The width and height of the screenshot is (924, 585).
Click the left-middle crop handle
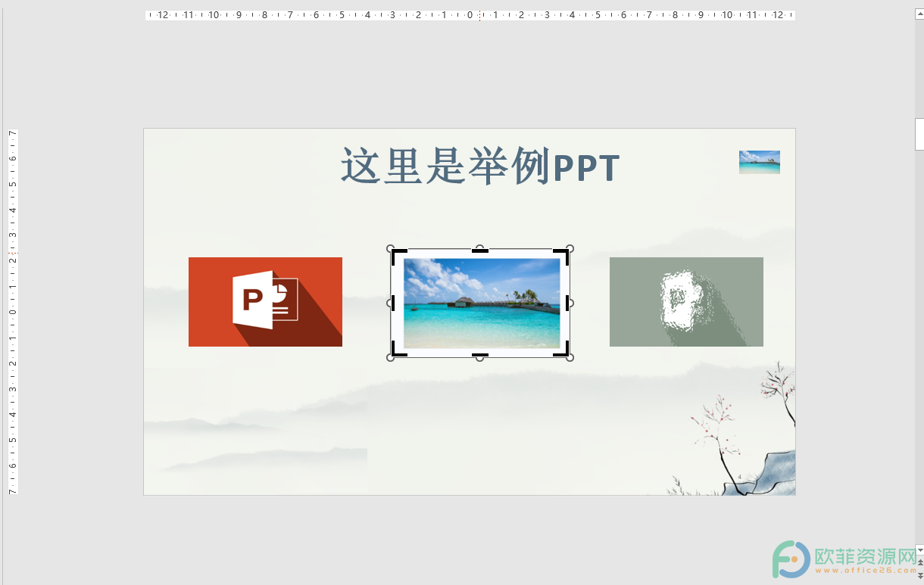(393, 303)
